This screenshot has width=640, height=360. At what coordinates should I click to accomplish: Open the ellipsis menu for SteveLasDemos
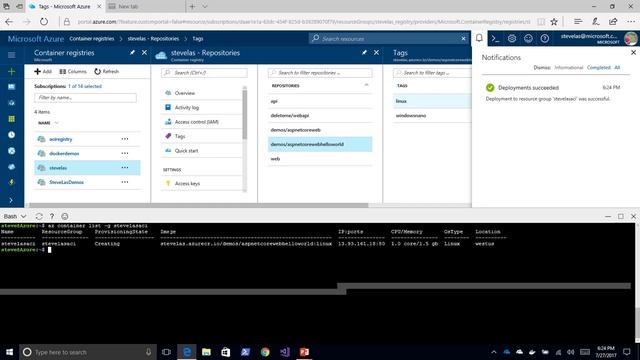click(x=125, y=182)
